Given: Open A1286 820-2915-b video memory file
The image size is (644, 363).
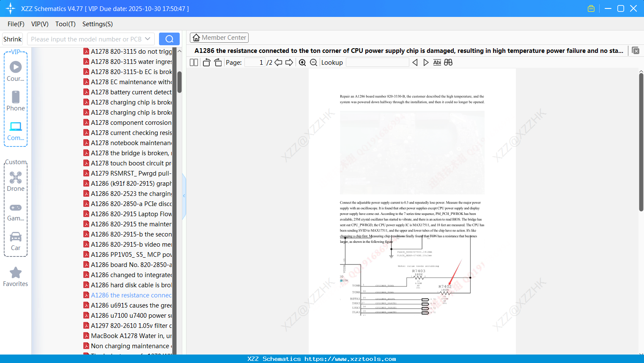Looking at the screenshot, I should [x=128, y=245].
